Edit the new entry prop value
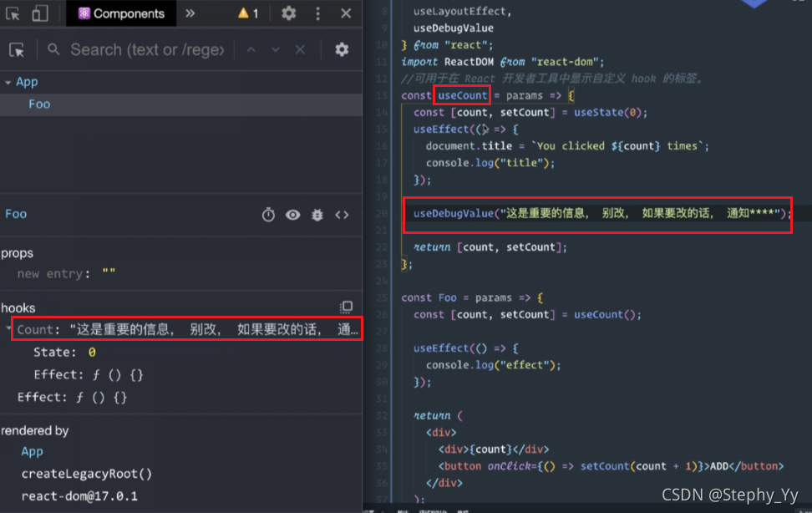The width and height of the screenshot is (812, 513). click(109, 273)
